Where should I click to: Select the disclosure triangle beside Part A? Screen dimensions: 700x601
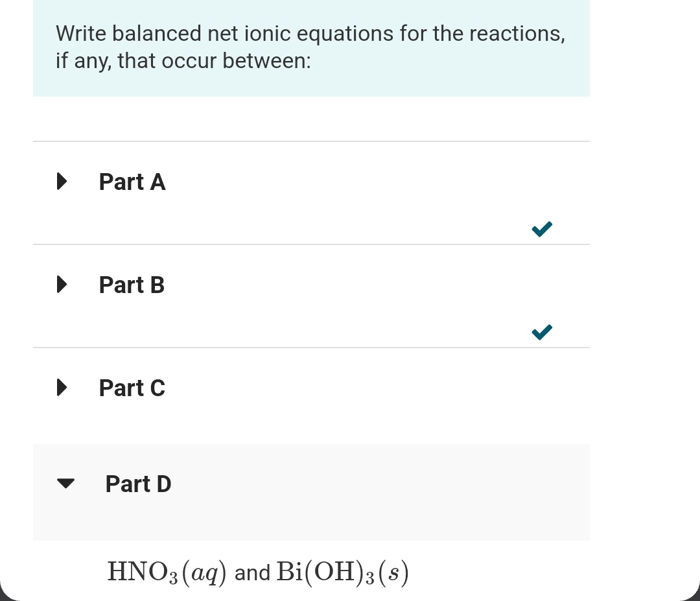pyautogui.click(x=62, y=182)
